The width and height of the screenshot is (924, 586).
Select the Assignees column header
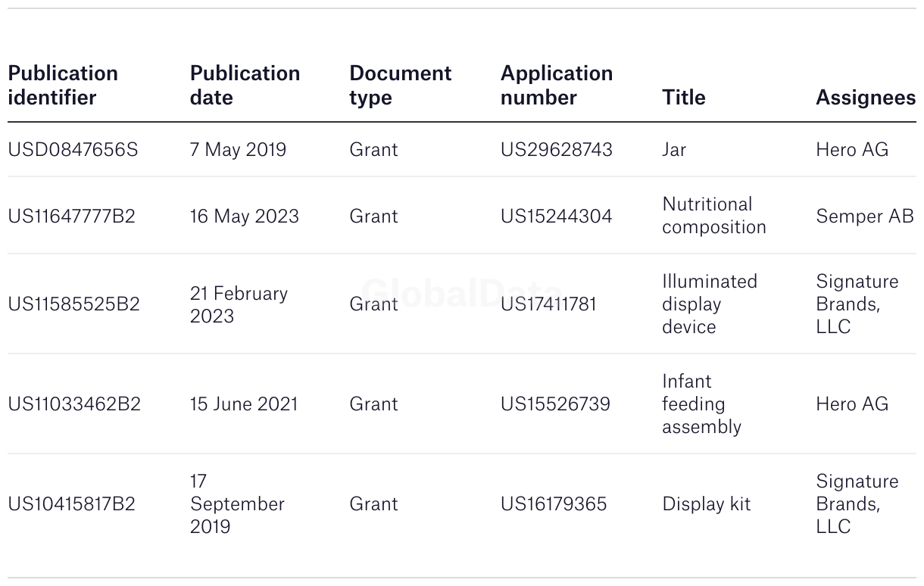point(866,98)
